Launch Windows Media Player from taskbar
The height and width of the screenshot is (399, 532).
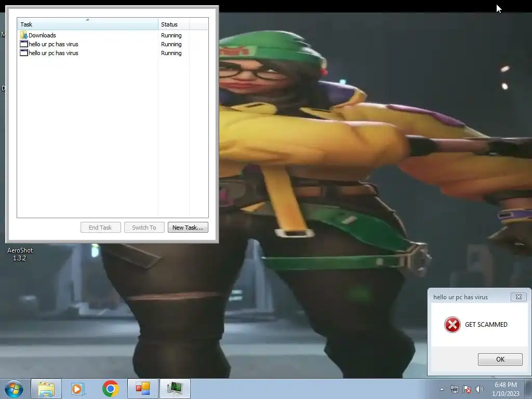coord(78,389)
